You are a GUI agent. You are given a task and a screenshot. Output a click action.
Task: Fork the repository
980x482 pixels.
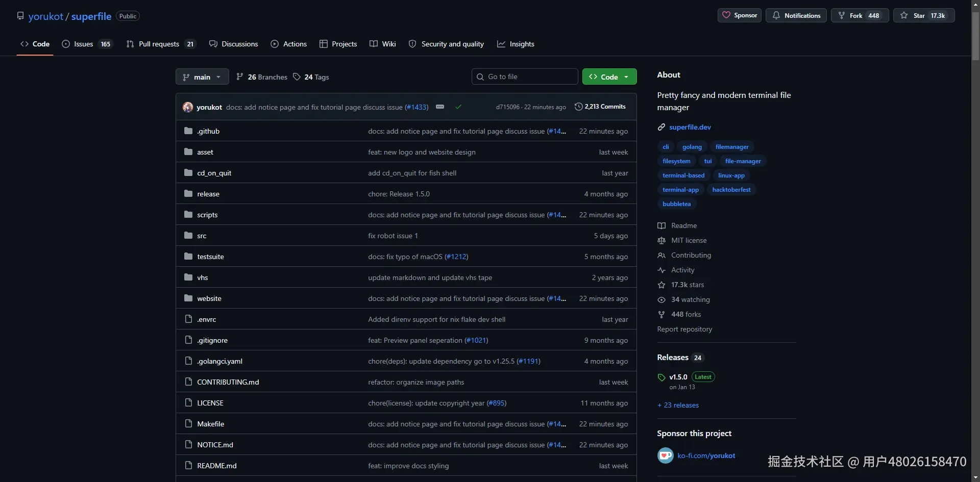tap(860, 15)
